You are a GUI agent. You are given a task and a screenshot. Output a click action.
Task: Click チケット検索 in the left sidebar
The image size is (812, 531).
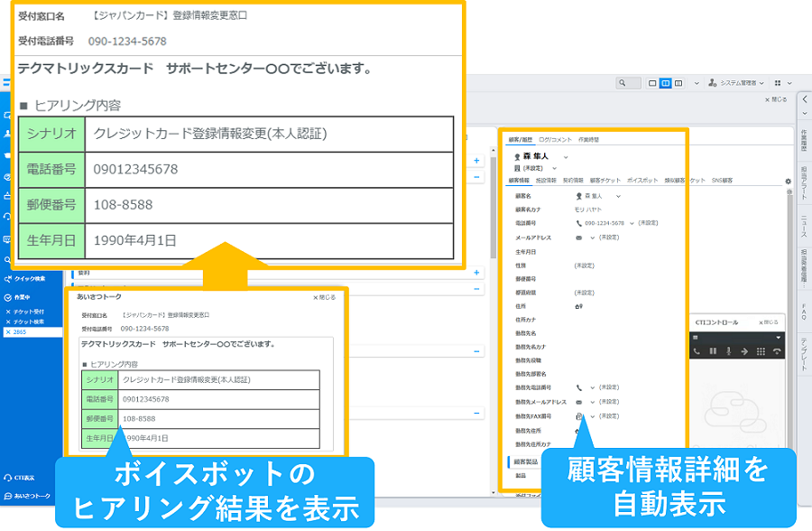pyautogui.click(x=30, y=321)
